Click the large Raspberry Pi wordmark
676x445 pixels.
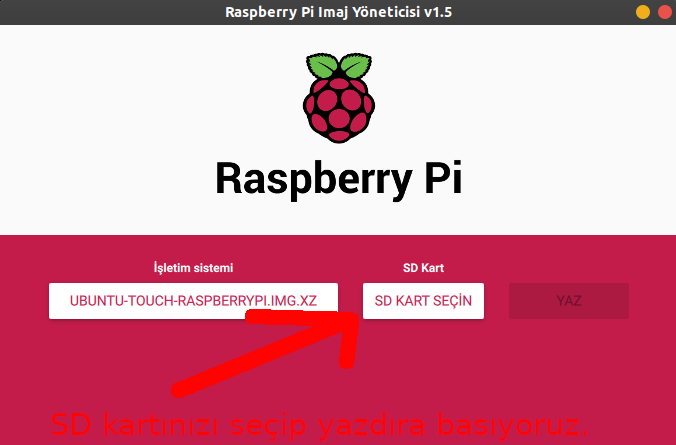coord(339,179)
